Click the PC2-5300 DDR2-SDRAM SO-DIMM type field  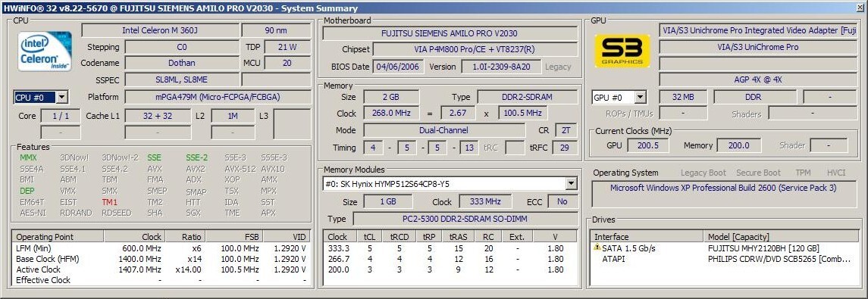(x=465, y=219)
